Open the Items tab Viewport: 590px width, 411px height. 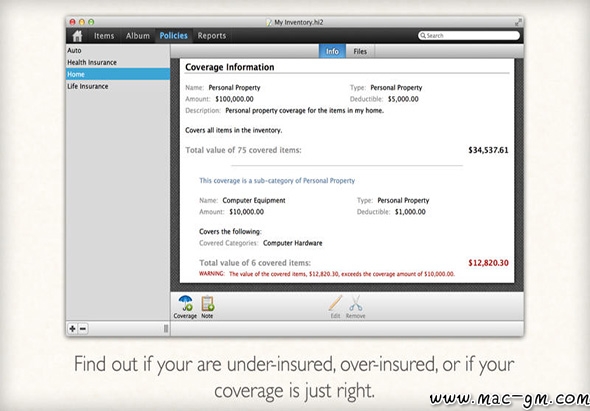pos(104,36)
